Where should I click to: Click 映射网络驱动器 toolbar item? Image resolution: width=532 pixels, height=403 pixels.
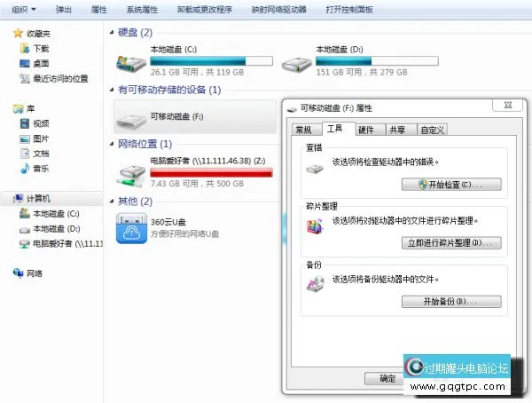pos(279,10)
